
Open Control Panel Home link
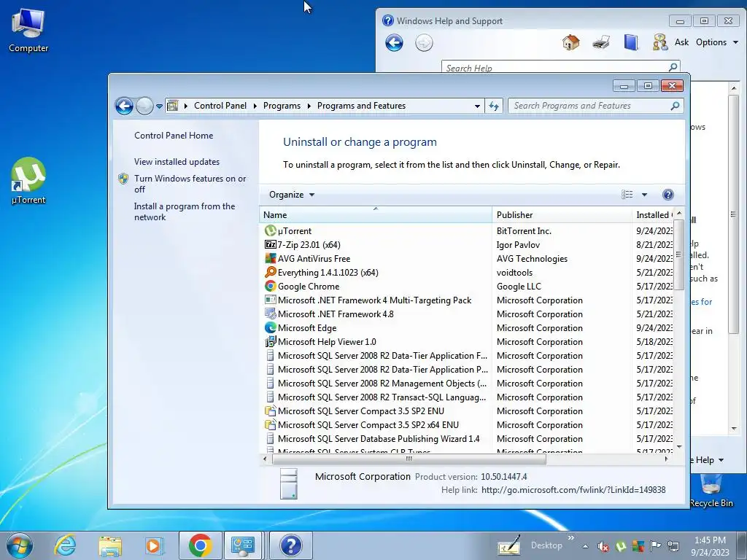[x=174, y=135]
